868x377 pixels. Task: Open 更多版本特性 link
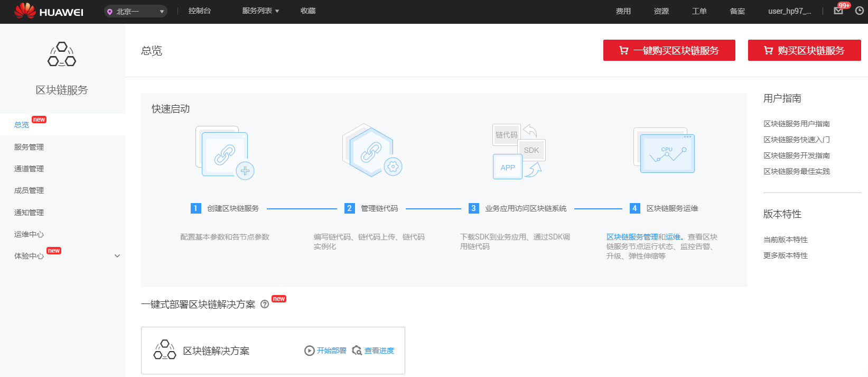(786, 255)
